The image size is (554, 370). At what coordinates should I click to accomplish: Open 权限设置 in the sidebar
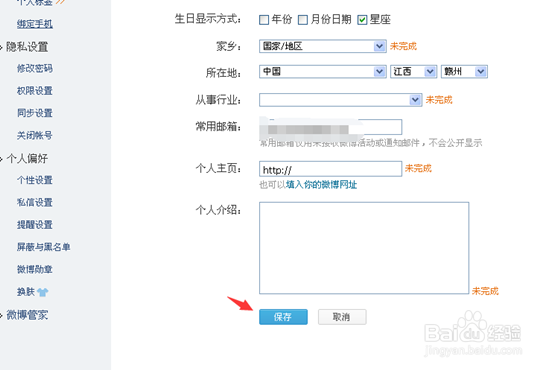click(35, 91)
